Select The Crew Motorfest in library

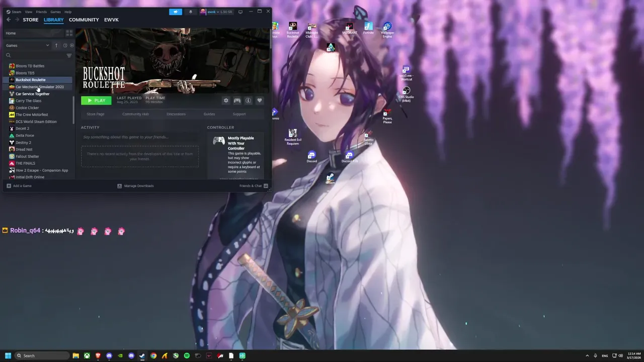point(38,115)
